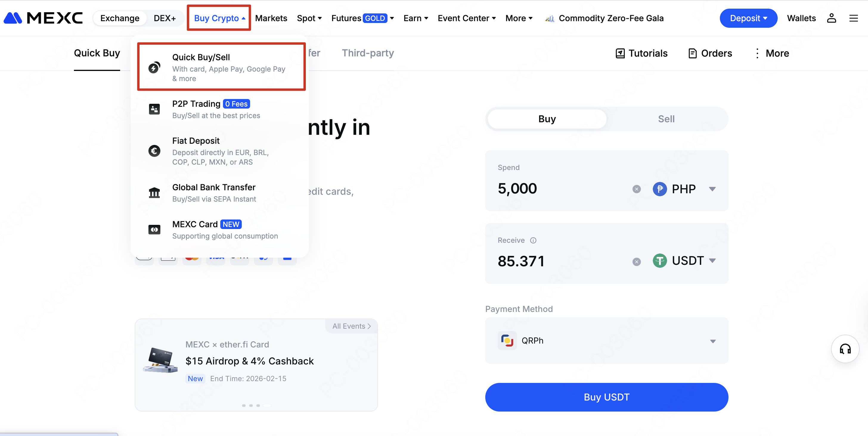
Task: Open the three-dot More options
Action: tap(757, 53)
